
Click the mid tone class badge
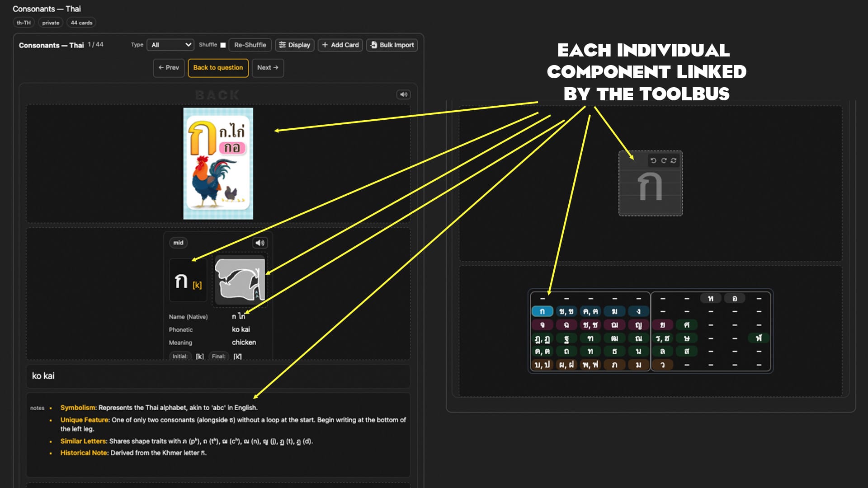point(178,243)
